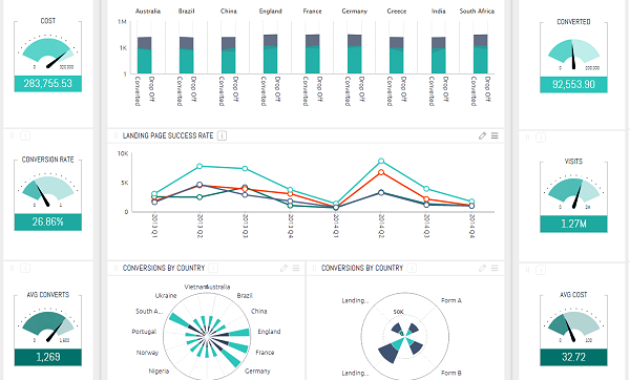Image resolution: width=630 pixels, height=380 pixels.
Task: Click pencil icon on left Conversions by Country
Action: coord(284,268)
